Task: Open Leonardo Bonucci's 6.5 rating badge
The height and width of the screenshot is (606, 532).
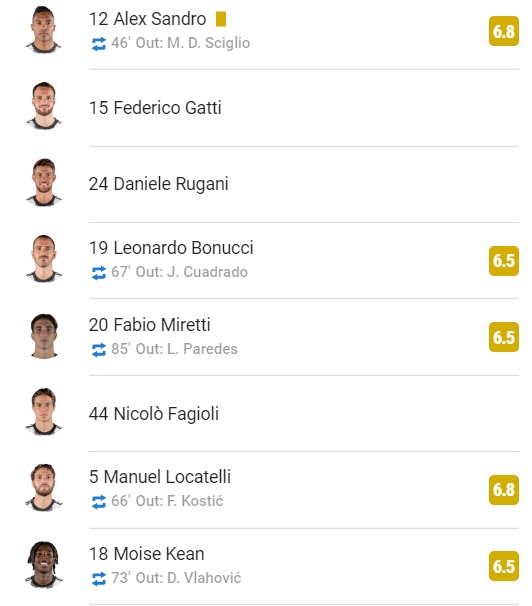Action: click(x=503, y=260)
